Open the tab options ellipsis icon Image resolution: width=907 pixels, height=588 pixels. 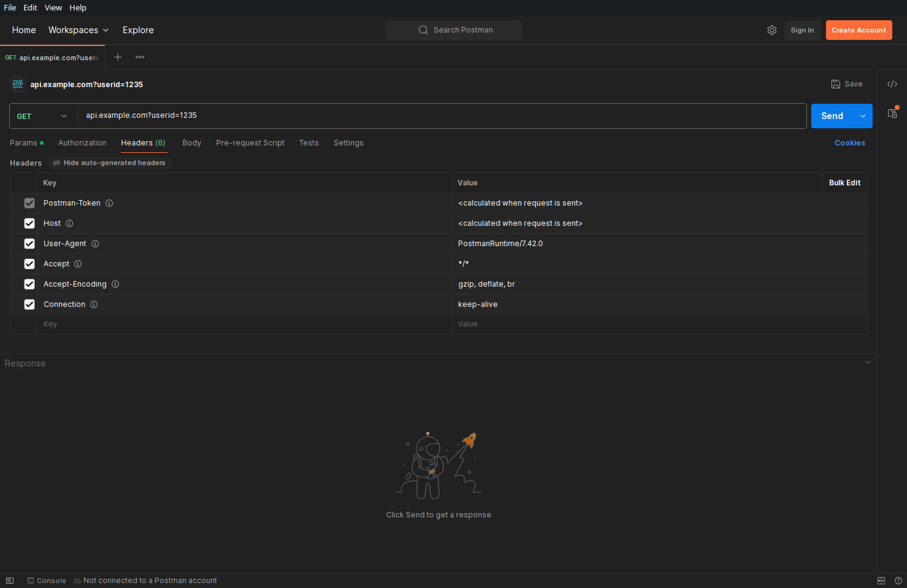tap(140, 57)
